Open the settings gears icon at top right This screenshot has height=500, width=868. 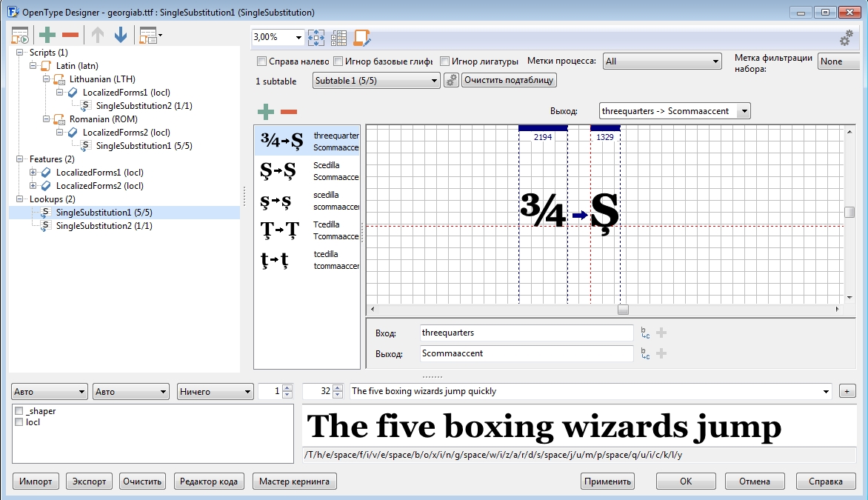pyautogui.click(x=847, y=39)
